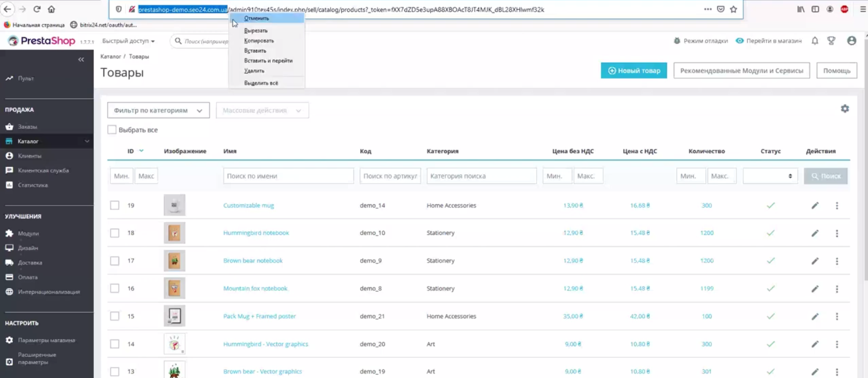Click 'Режим отладки' in the header
868x378 pixels.
(x=701, y=41)
